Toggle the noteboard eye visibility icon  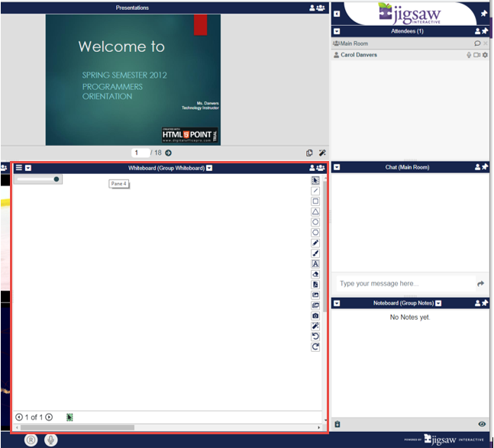coord(482,424)
